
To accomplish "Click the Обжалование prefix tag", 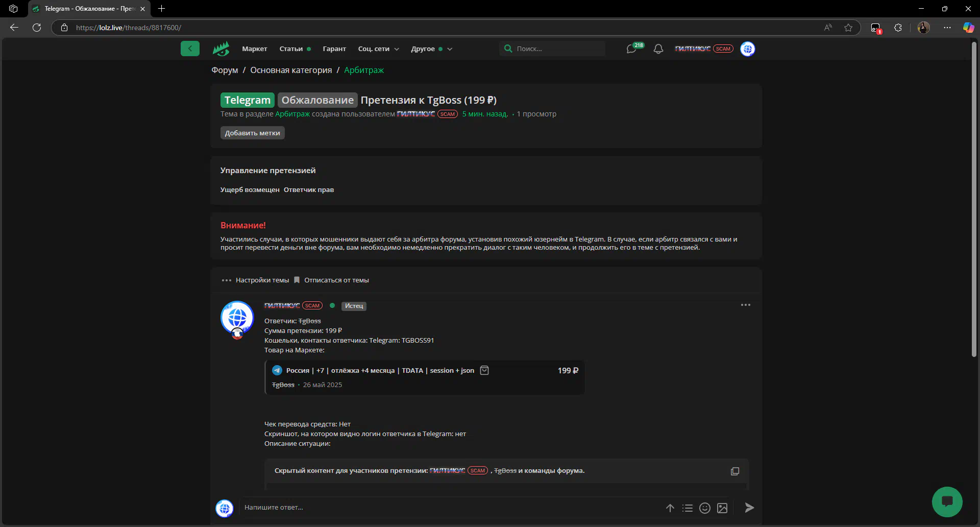I will point(317,100).
